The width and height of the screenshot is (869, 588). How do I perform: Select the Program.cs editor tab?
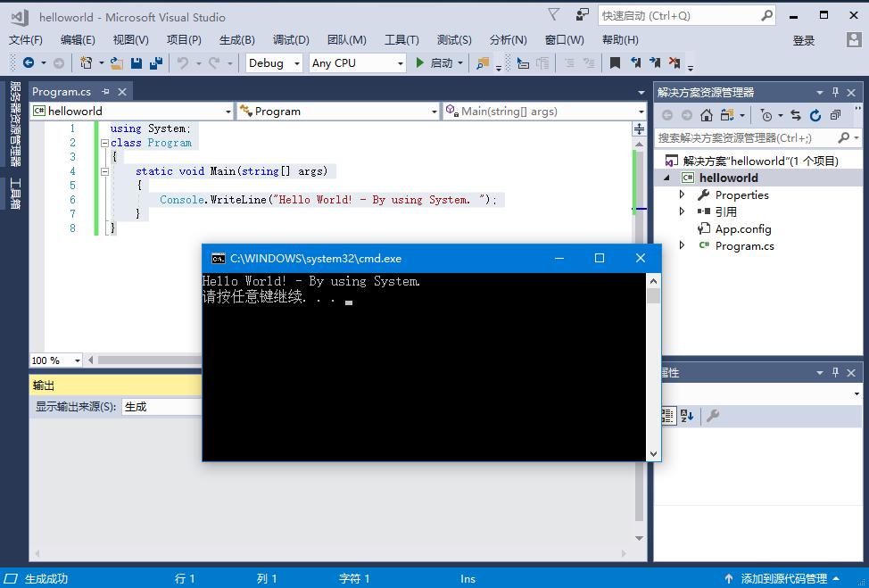(x=62, y=92)
